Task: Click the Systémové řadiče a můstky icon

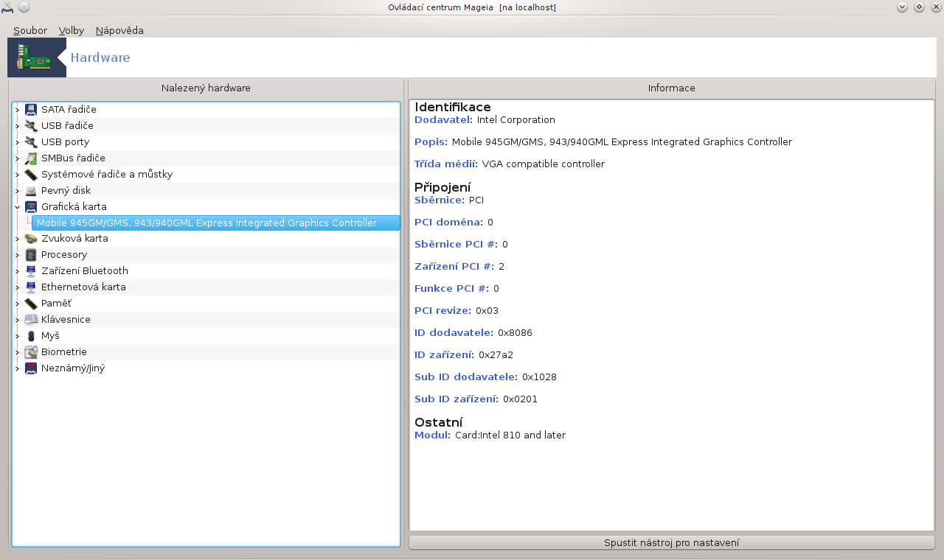Action: pyautogui.click(x=30, y=175)
